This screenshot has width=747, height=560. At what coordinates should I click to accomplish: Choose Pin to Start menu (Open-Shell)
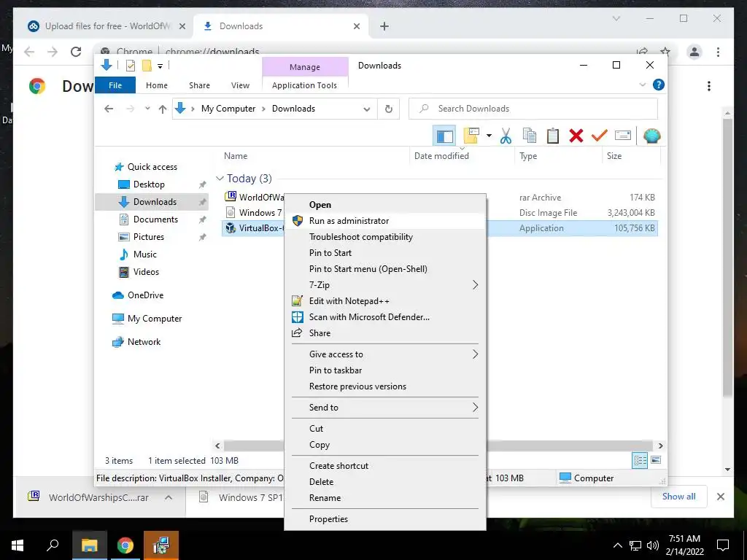tap(385, 269)
